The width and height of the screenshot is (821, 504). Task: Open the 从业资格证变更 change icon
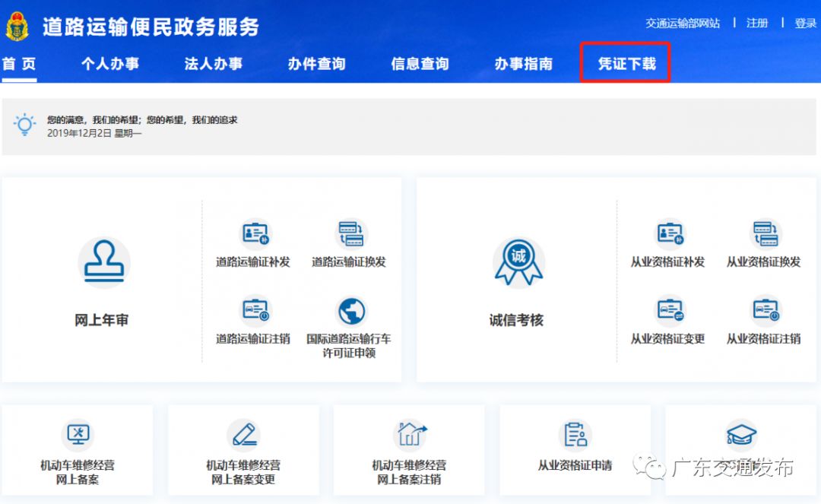point(669,310)
